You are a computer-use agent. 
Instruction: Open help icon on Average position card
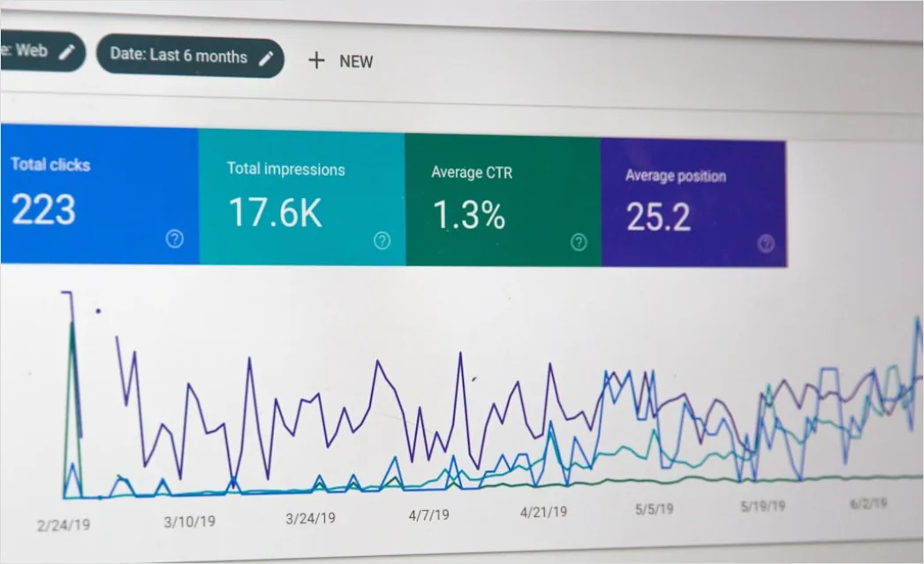(x=766, y=244)
